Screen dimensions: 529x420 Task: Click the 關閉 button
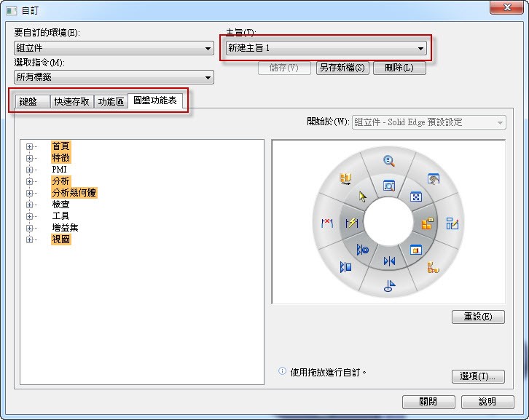click(x=428, y=402)
